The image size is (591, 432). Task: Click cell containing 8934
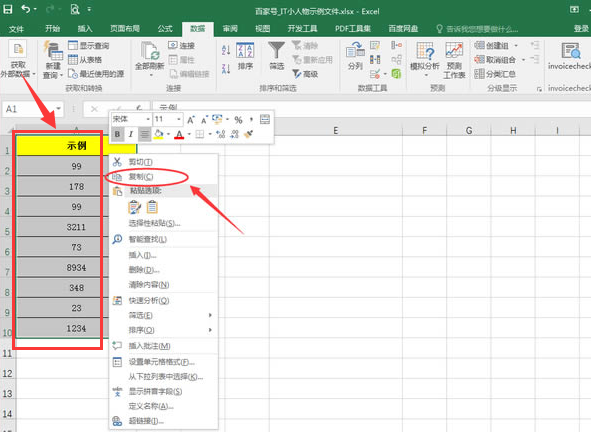(76, 268)
